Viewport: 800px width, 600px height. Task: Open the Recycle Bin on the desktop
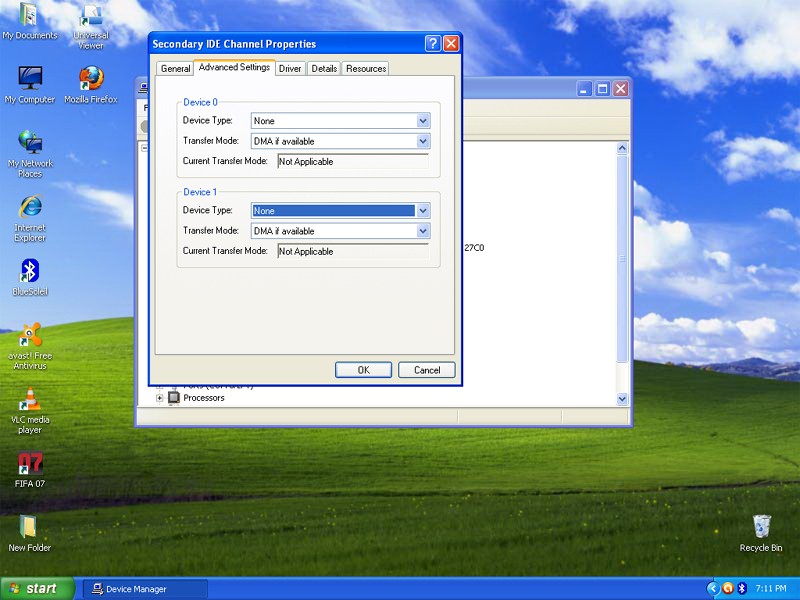[x=761, y=533]
